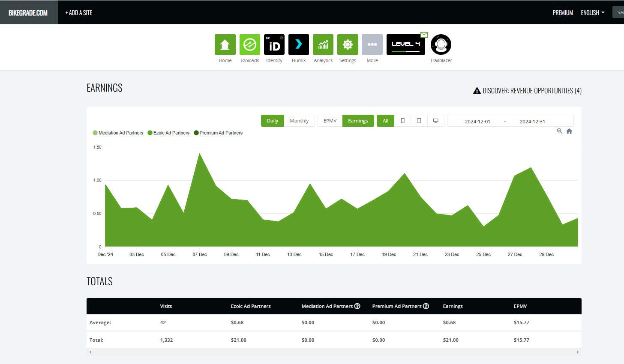Screen dimensions: 624x364
Task: Click the end date 2024-12-31 field
Action: tap(532, 122)
